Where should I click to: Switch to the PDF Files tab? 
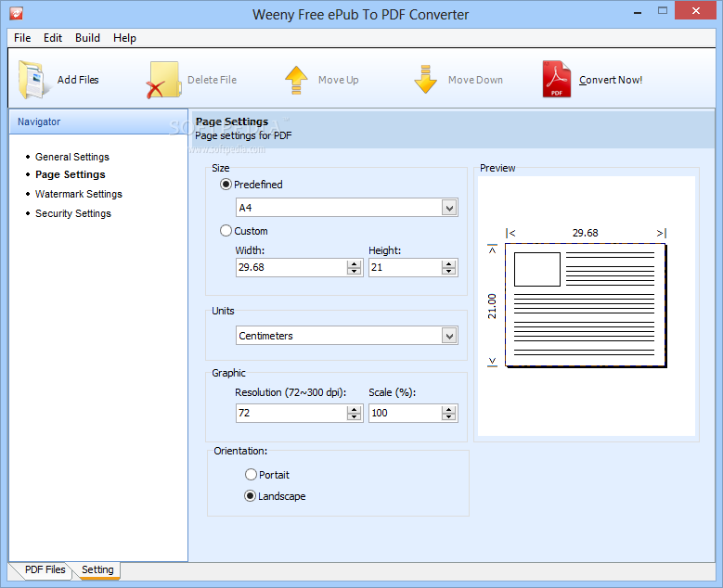click(x=45, y=569)
